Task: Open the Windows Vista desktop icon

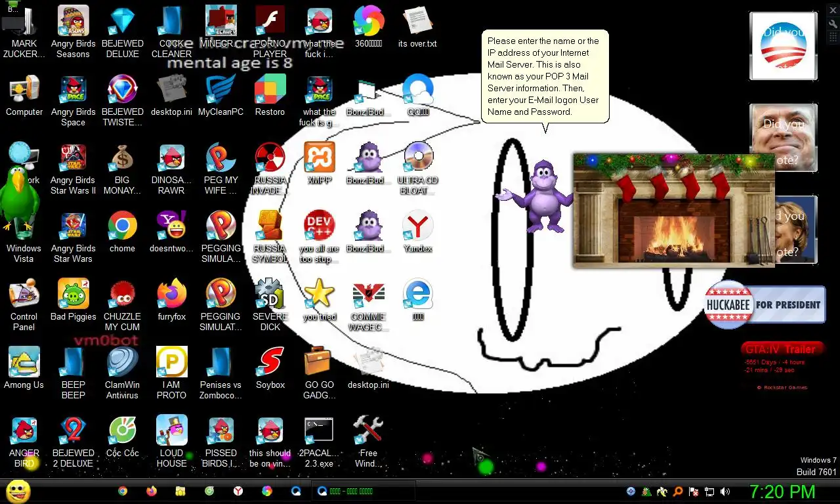Action: pos(24,236)
